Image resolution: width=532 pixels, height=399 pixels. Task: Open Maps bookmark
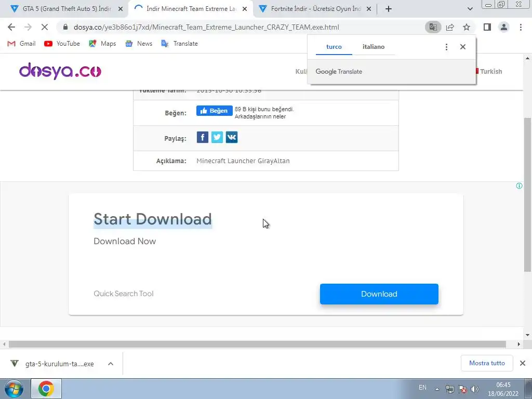(102, 44)
